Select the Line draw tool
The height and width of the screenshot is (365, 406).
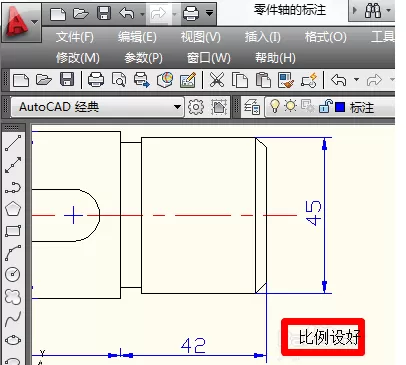(13, 143)
